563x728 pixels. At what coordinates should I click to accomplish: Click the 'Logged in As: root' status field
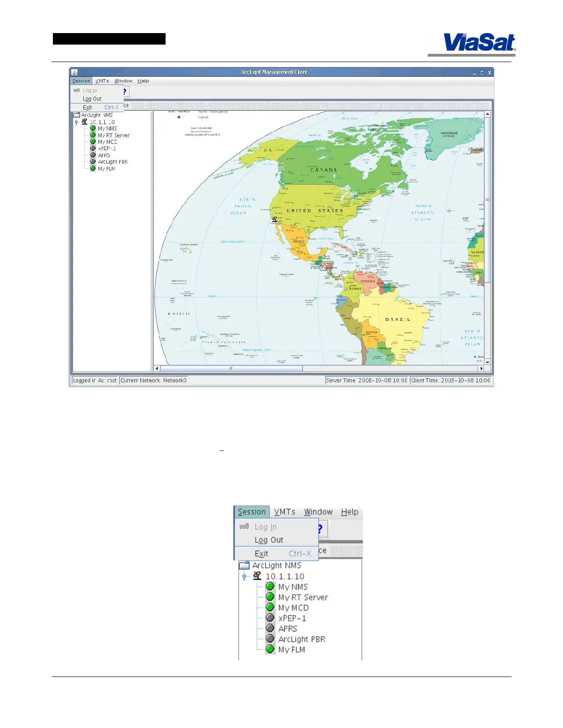(x=95, y=381)
